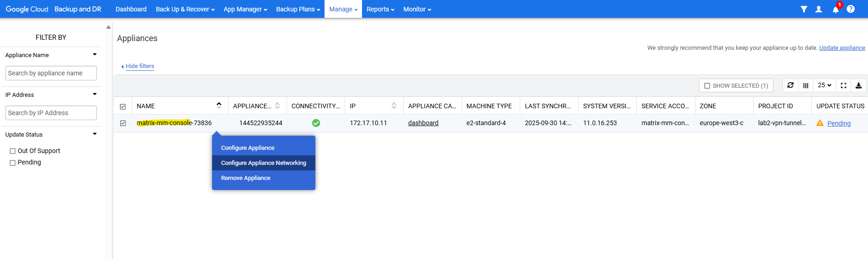868x259 pixels.
Task: Click the Update appliance link
Action: 842,48
